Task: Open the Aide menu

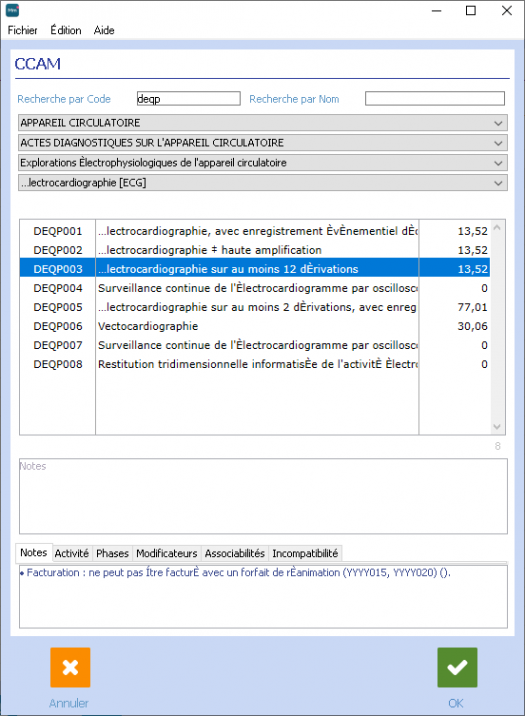Action: [104, 30]
